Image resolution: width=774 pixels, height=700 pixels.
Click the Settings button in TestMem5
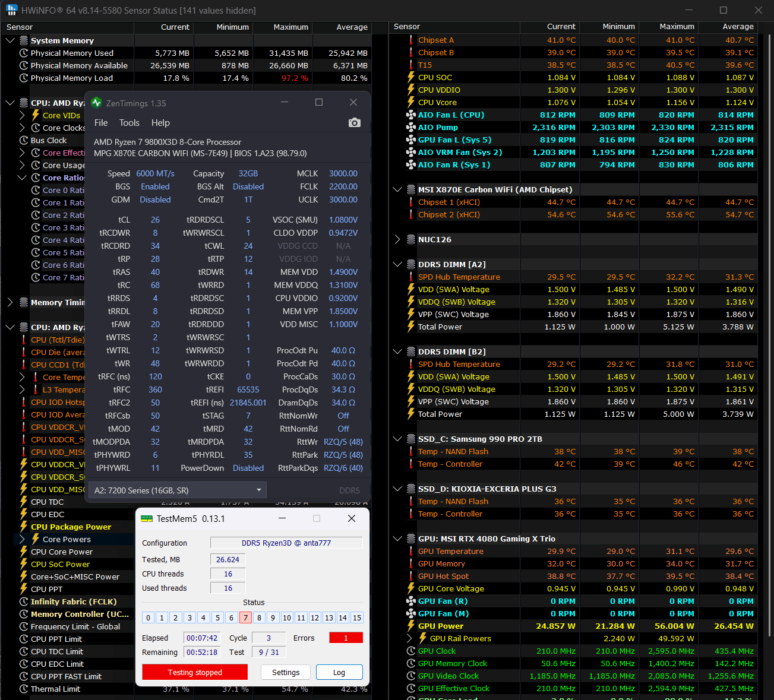286,672
